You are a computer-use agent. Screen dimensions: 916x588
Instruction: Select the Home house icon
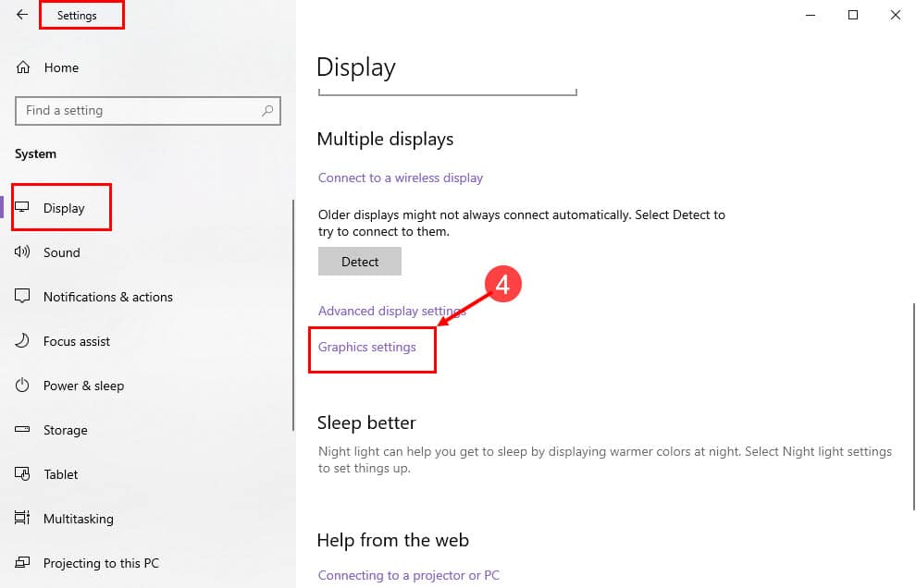point(22,67)
